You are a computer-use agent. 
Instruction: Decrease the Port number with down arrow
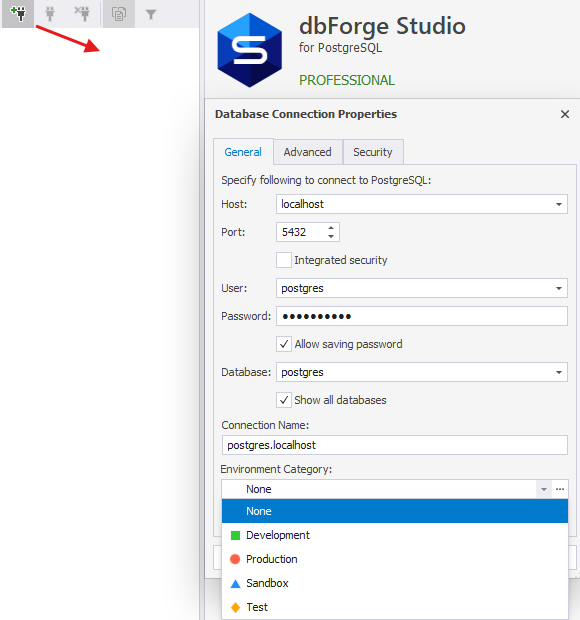(331, 236)
